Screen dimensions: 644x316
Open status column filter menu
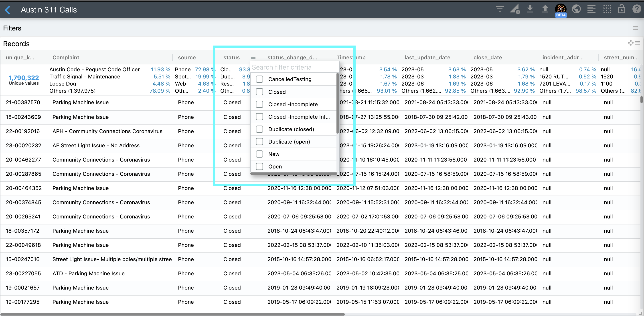pyautogui.click(x=253, y=57)
